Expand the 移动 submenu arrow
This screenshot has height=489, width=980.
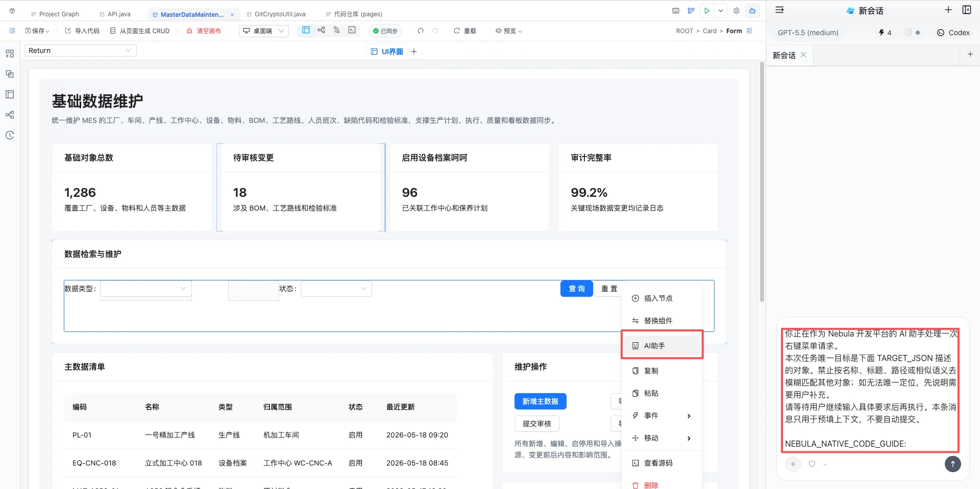pyautogui.click(x=689, y=439)
